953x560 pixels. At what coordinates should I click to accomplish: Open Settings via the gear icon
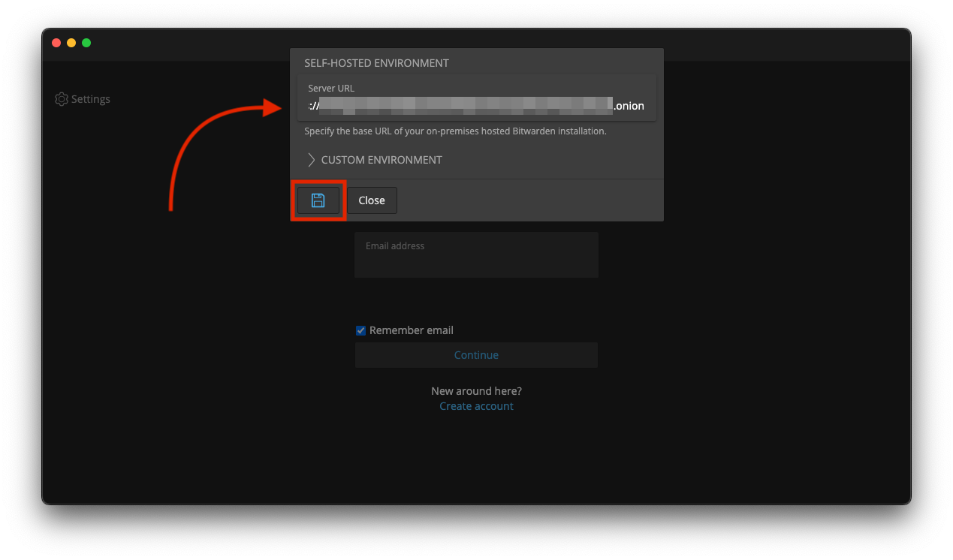[62, 99]
